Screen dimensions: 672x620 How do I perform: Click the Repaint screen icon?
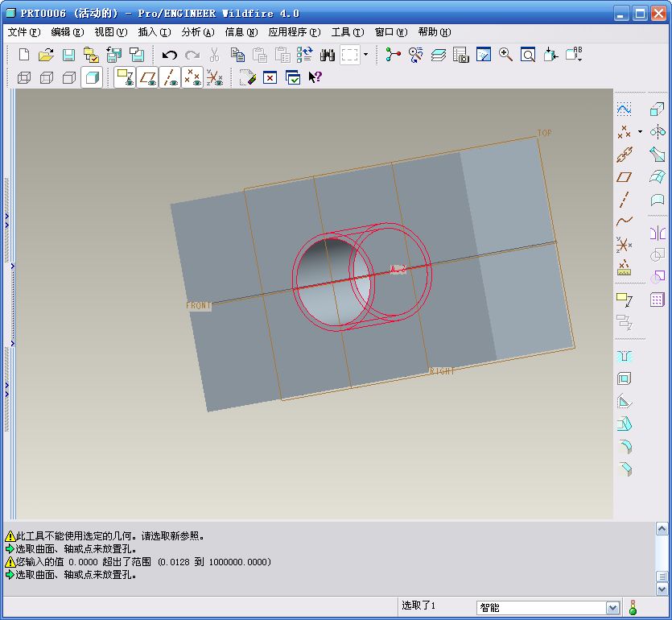484,55
